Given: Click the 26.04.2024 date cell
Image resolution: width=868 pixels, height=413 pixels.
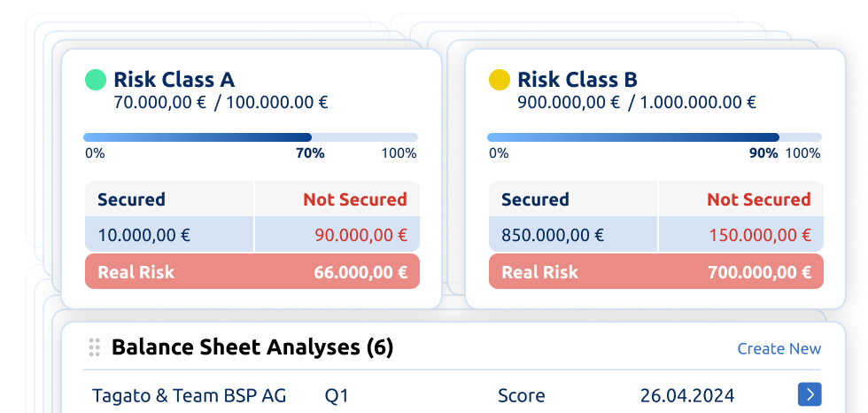Looking at the screenshot, I should click(x=686, y=395).
